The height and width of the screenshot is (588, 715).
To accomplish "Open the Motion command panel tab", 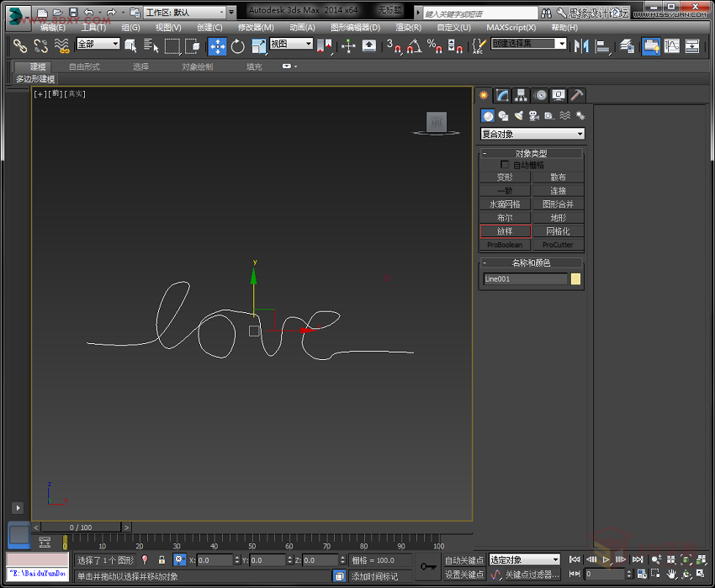I will (540, 95).
